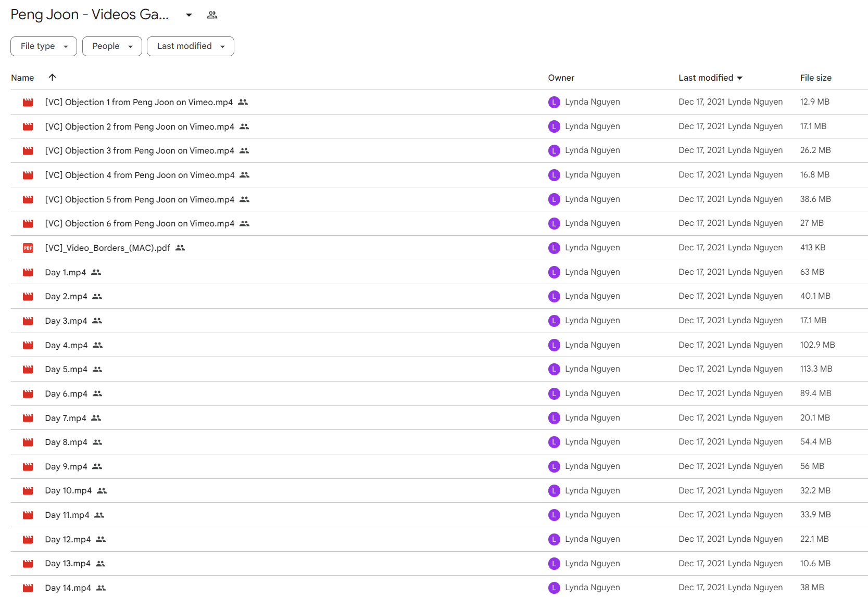
Task: Click the folder title Peng Joon - Videos
Action: pyautogui.click(x=90, y=15)
